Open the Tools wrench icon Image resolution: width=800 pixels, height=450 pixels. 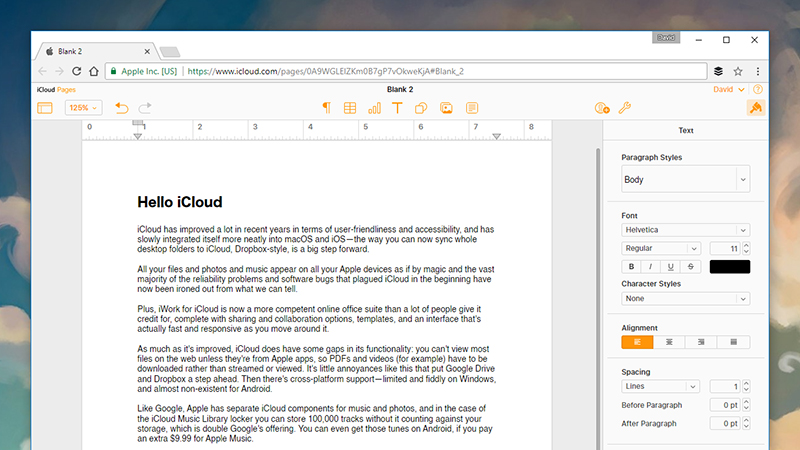(x=624, y=108)
